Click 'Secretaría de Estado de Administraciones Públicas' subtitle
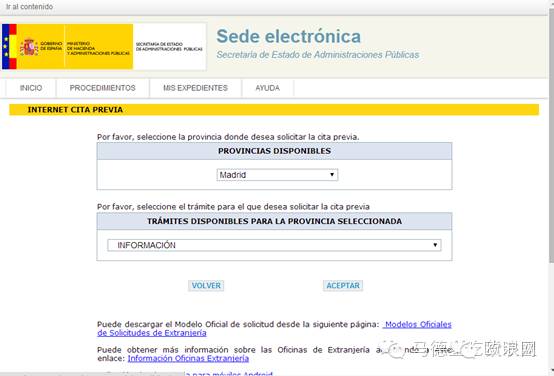This screenshot has width=554, height=376. pos(318,55)
